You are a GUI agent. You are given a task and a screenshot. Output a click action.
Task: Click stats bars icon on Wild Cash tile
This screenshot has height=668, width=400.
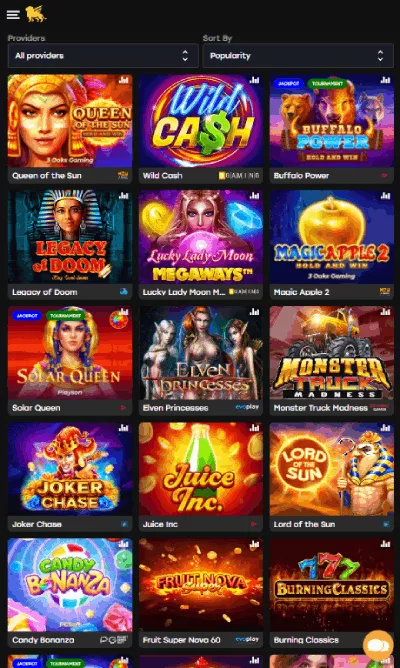tap(254, 80)
